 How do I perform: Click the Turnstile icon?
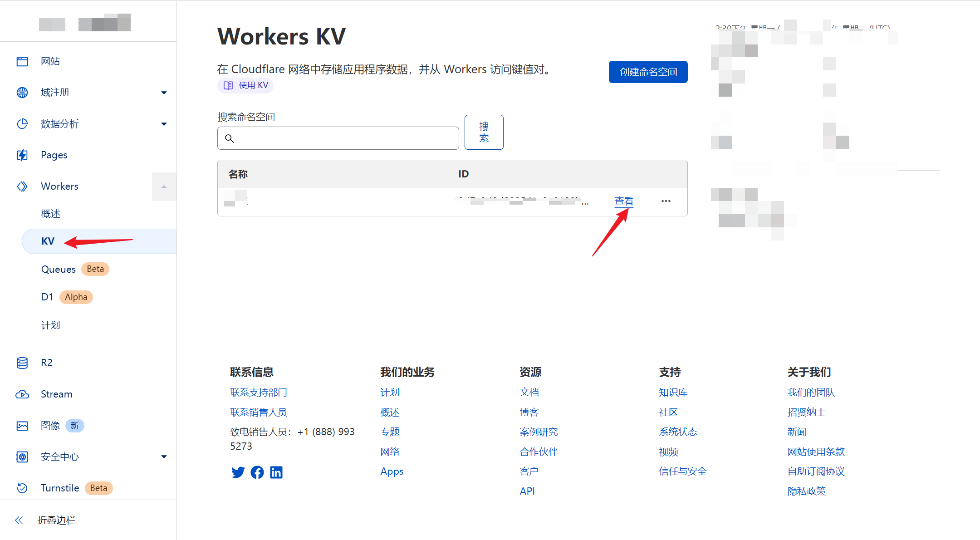(22, 488)
